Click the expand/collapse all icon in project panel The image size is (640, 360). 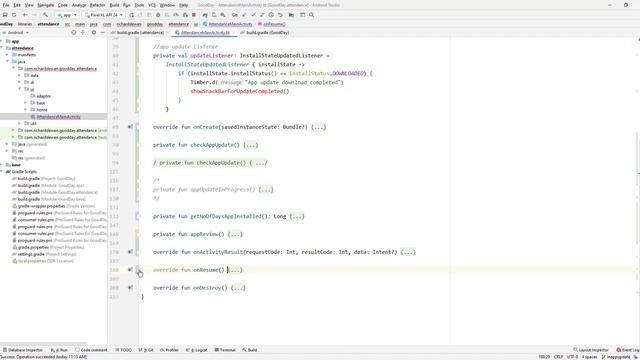82,32
